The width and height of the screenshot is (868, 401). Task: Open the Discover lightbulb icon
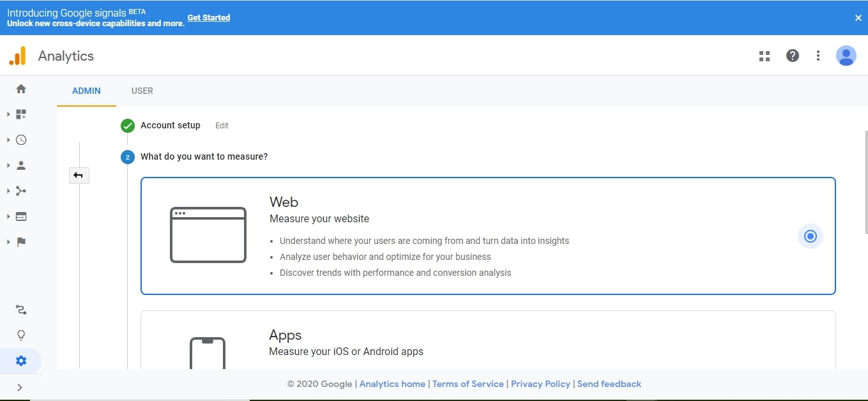[20, 334]
